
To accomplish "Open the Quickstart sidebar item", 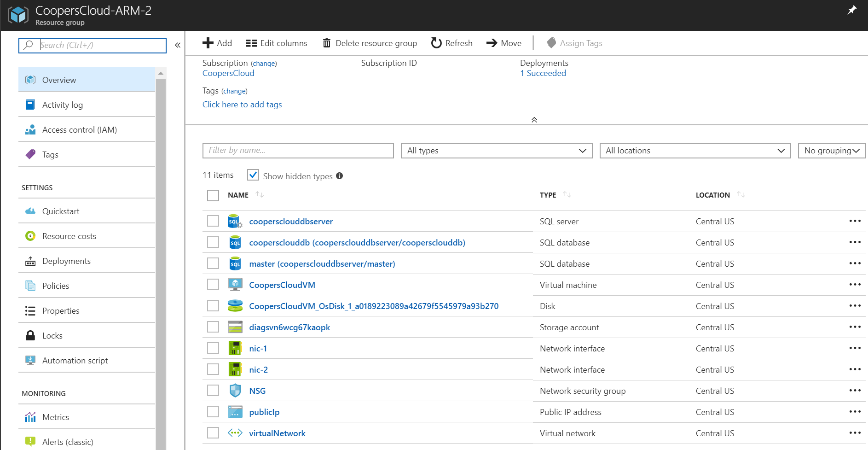I will (x=87, y=211).
